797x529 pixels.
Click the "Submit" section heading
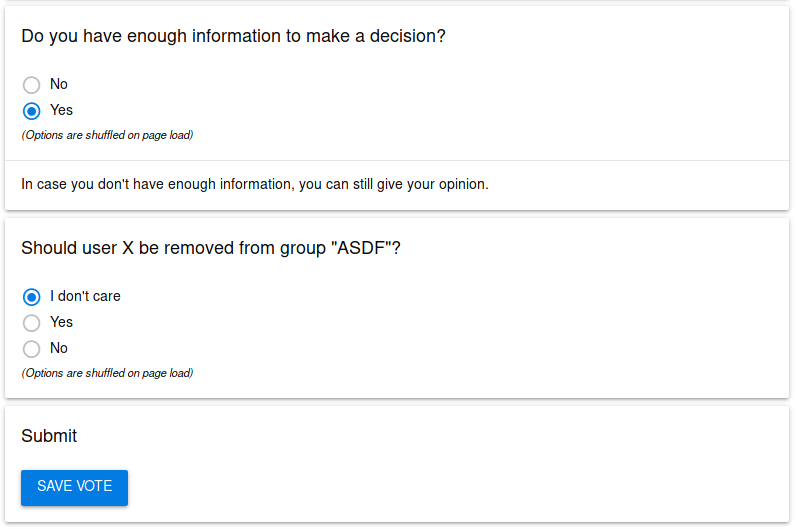[x=49, y=436]
